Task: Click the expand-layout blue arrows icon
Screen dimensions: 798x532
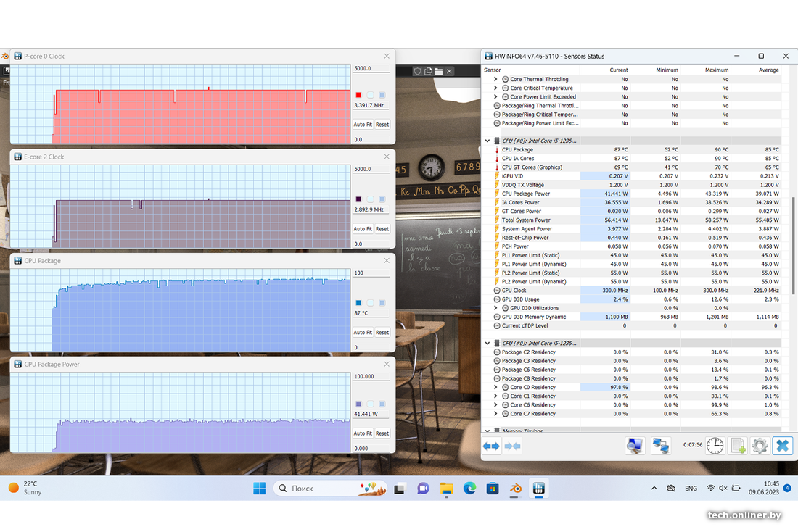Action: point(491,446)
